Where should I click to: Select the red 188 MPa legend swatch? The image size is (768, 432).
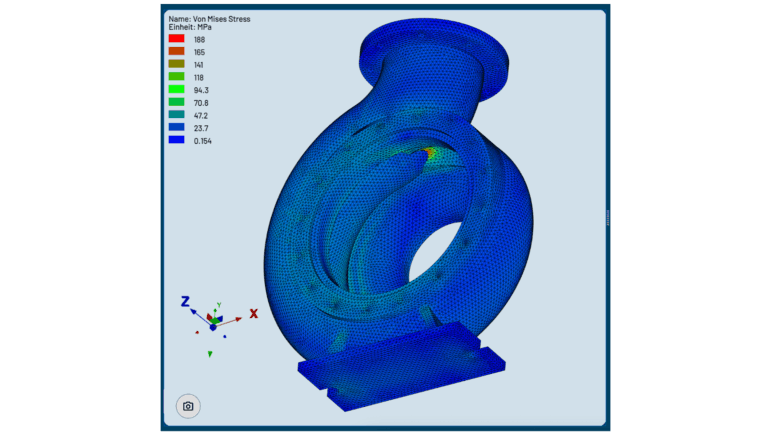(x=176, y=39)
